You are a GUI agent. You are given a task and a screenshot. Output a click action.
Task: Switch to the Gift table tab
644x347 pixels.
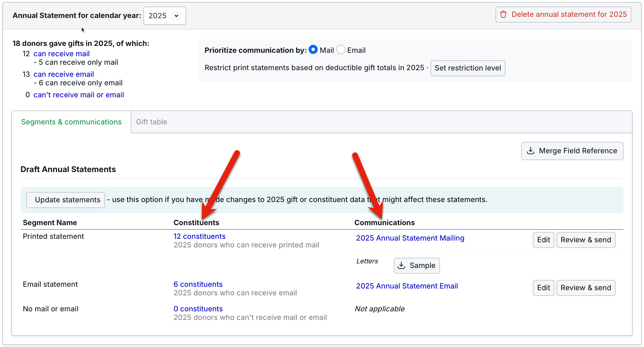[152, 122]
